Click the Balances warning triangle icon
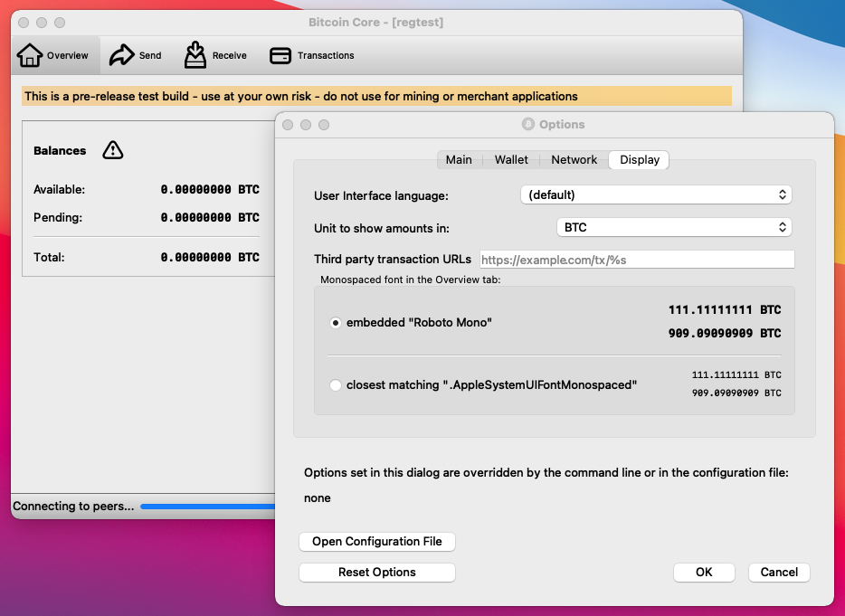 pyautogui.click(x=112, y=150)
